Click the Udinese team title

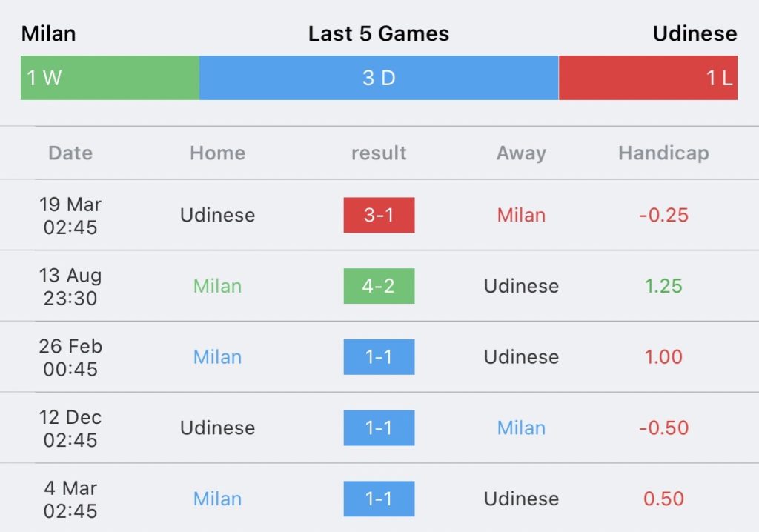(695, 34)
